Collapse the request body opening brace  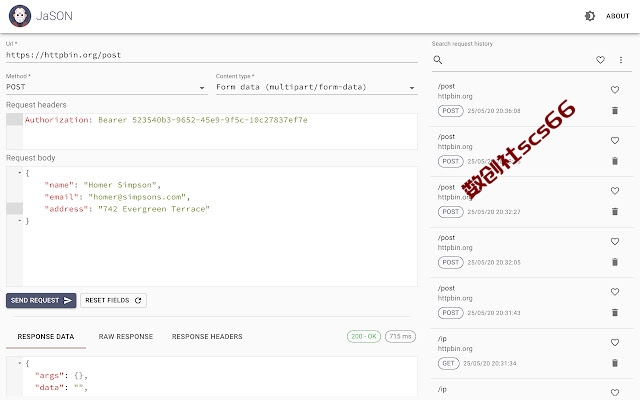(20, 173)
